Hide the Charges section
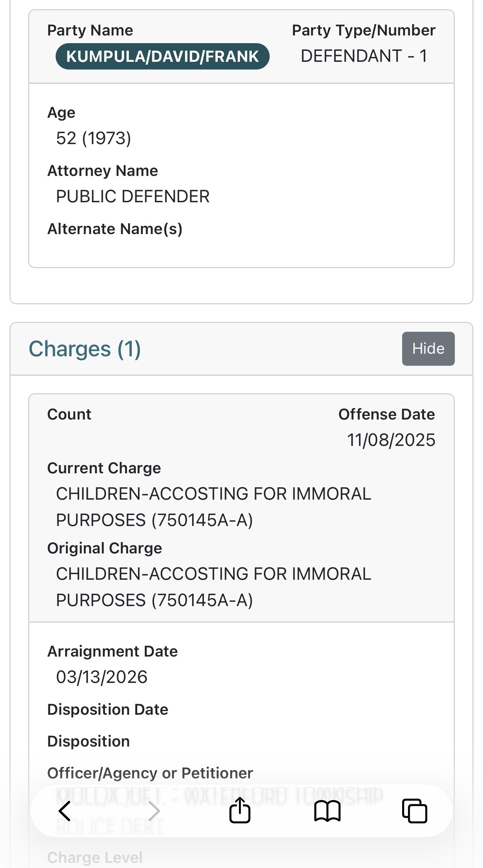The height and width of the screenshot is (868, 483). 428,349
